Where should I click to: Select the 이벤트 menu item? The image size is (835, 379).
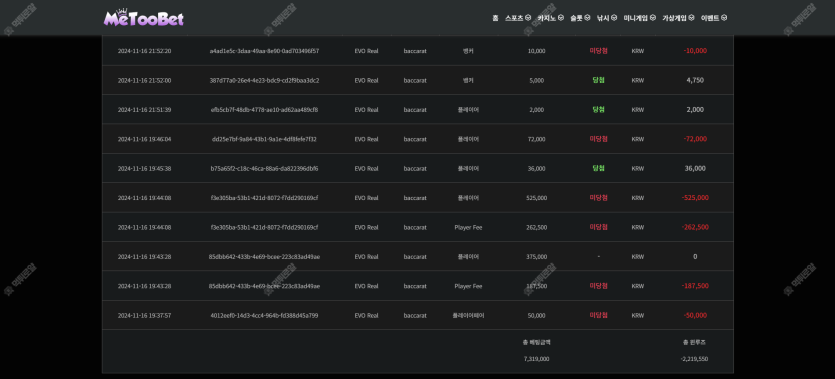point(710,18)
